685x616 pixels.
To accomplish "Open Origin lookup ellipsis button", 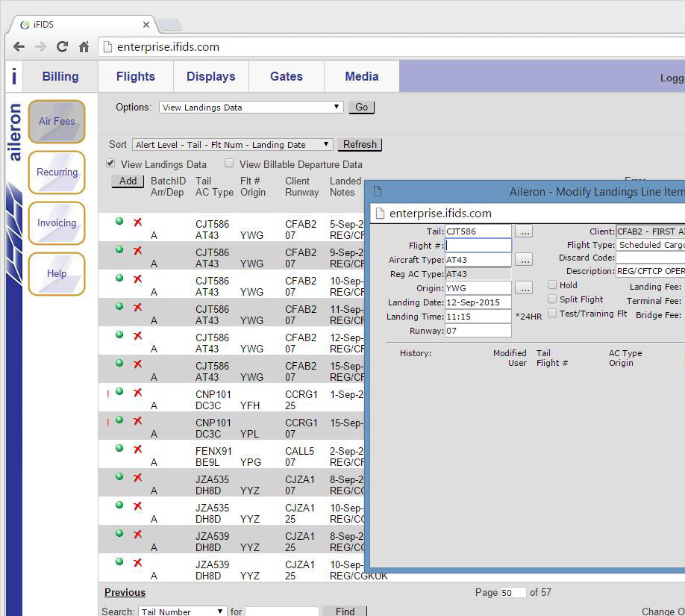I will [x=524, y=288].
